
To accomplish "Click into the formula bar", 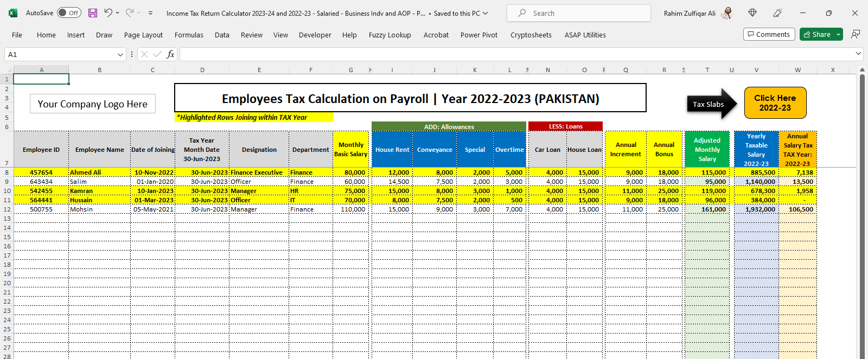I will (x=515, y=54).
